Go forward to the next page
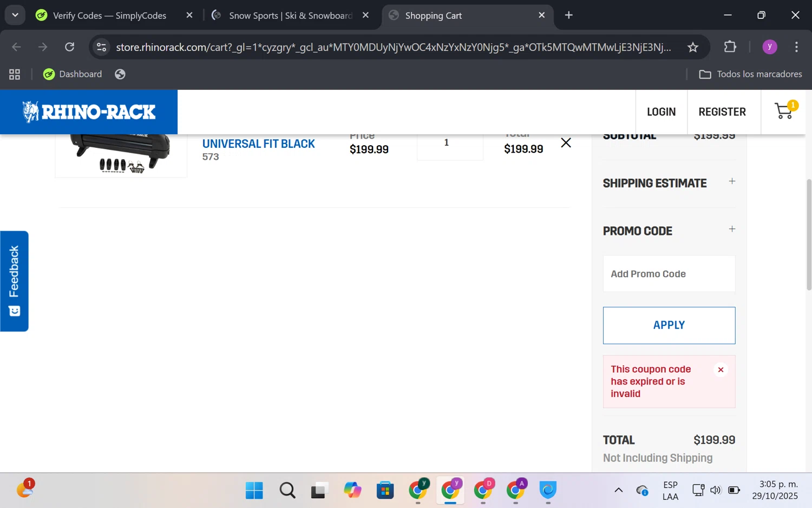The image size is (812, 508). pyautogui.click(x=43, y=47)
